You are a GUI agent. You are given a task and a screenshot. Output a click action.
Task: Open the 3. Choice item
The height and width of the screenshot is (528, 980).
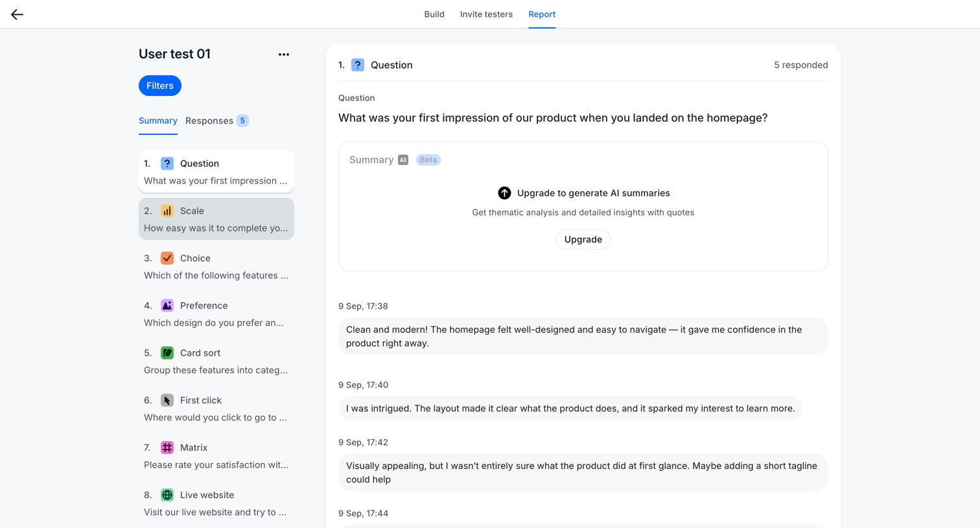[x=216, y=267]
